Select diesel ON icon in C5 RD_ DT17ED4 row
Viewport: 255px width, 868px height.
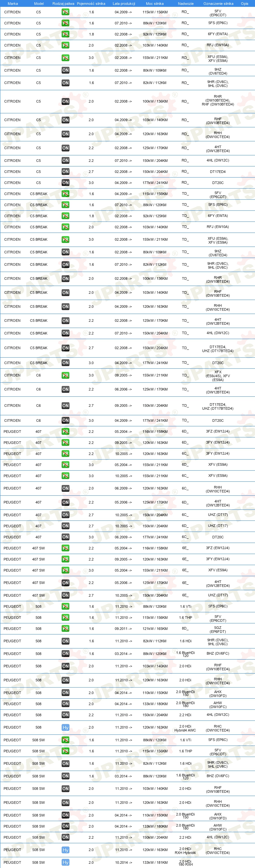66,172
